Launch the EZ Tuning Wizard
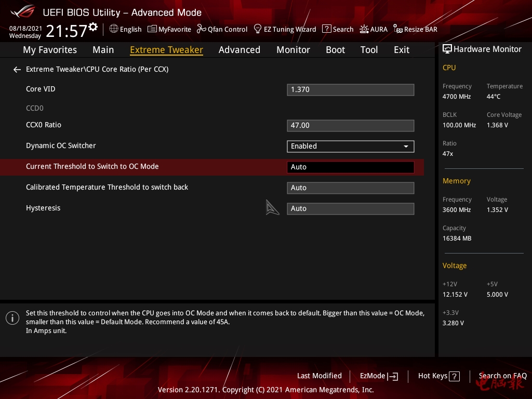The image size is (532, 399). tap(285, 29)
